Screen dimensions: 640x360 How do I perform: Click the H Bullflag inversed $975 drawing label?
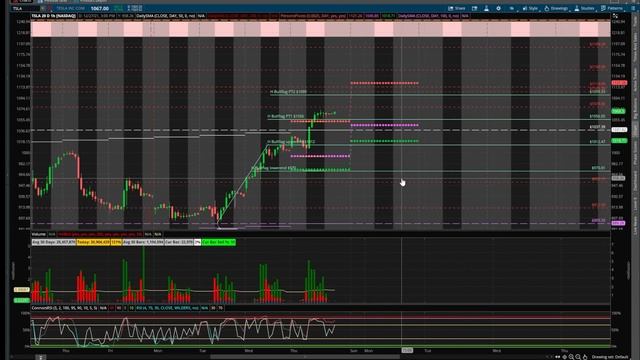pyautogui.click(x=274, y=168)
